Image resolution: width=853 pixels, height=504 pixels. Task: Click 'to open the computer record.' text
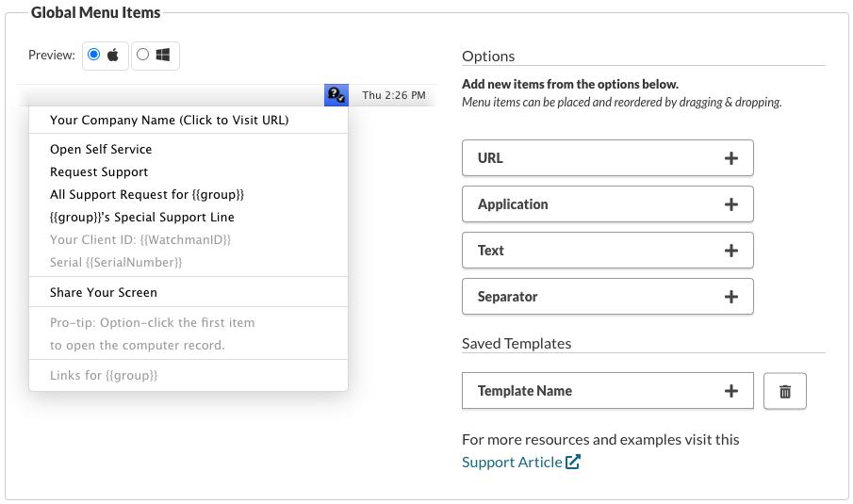(137, 345)
